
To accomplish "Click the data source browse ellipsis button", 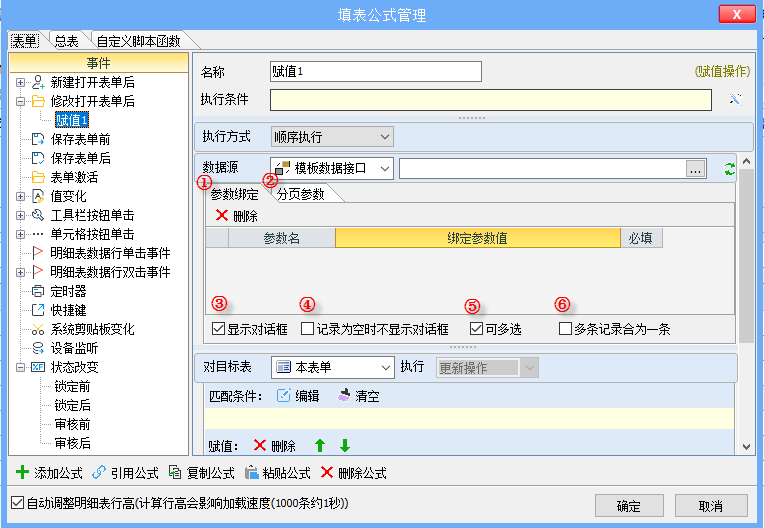I will click(696, 169).
